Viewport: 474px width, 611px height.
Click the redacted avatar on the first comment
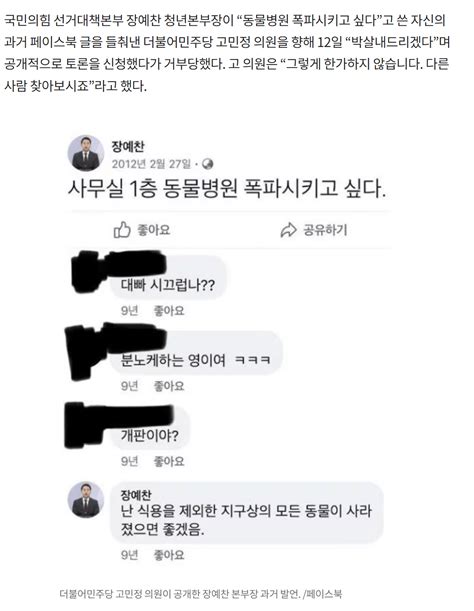(87, 272)
